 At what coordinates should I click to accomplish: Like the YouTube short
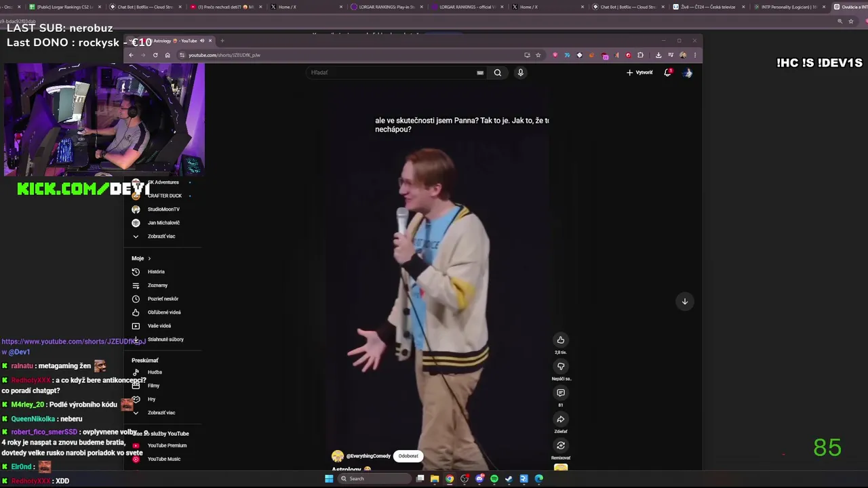pos(560,340)
